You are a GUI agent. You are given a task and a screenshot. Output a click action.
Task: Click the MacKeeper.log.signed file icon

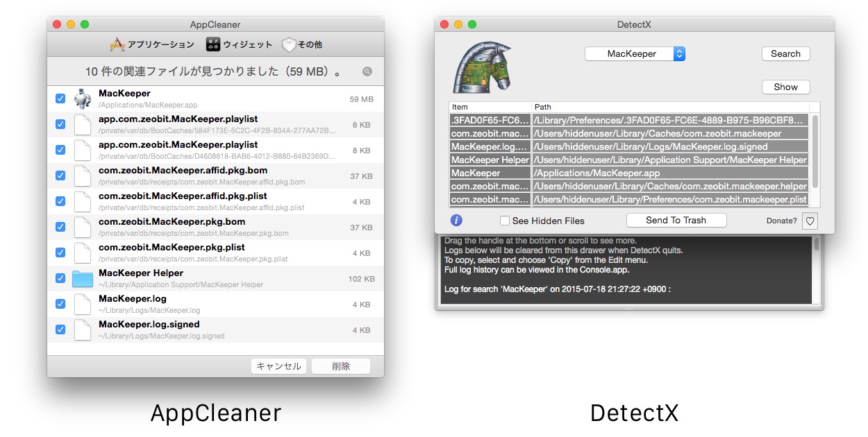click(83, 330)
